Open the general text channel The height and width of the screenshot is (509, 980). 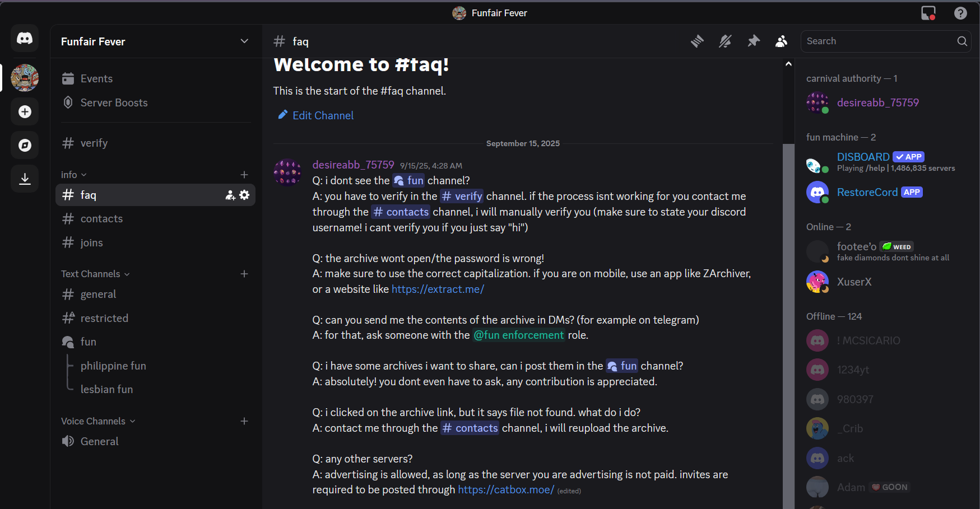155,294
